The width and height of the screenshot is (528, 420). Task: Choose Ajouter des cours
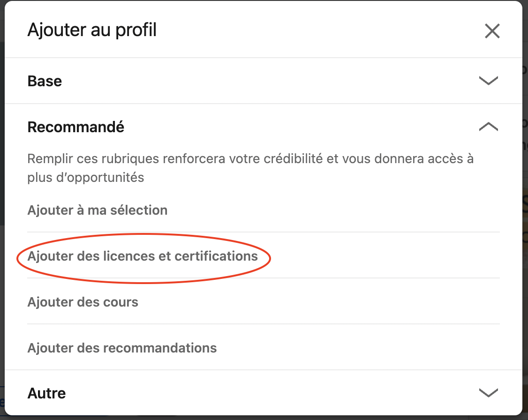point(83,302)
